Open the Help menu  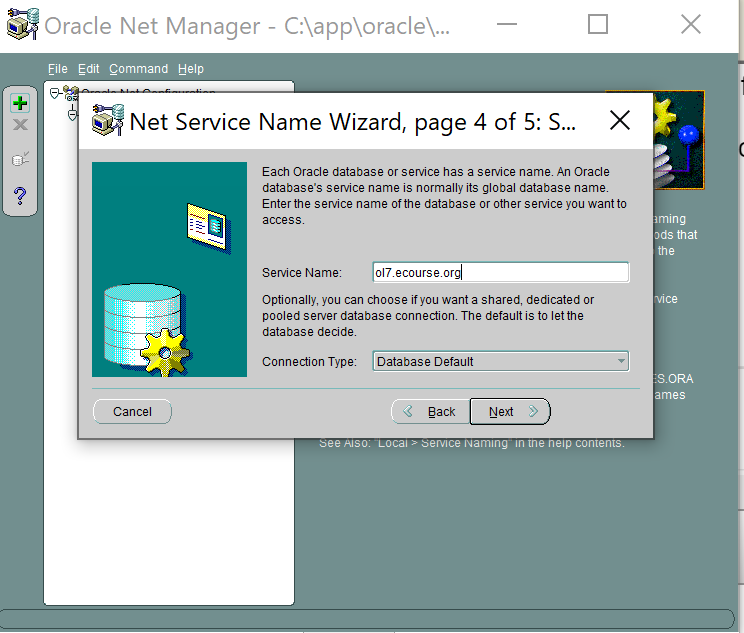click(x=191, y=69)
